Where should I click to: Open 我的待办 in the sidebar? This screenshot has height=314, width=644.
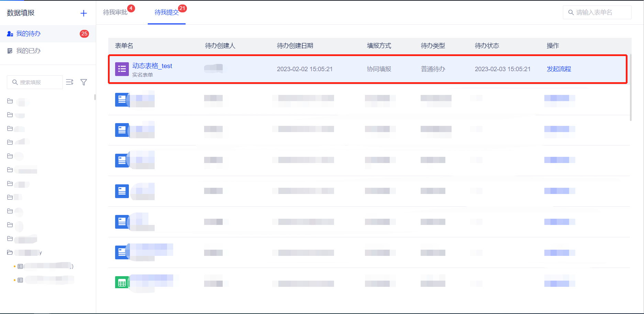pos(29,34)
